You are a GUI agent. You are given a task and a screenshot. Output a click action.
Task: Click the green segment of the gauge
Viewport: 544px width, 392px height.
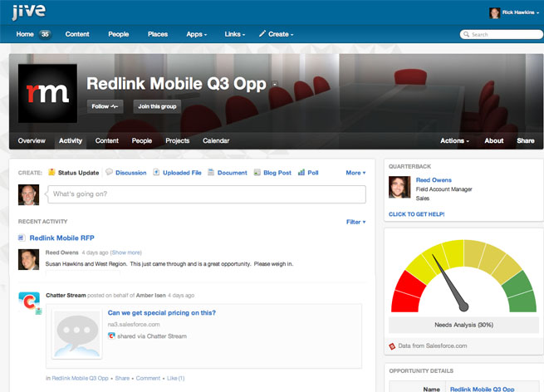[x=521, y=292]
